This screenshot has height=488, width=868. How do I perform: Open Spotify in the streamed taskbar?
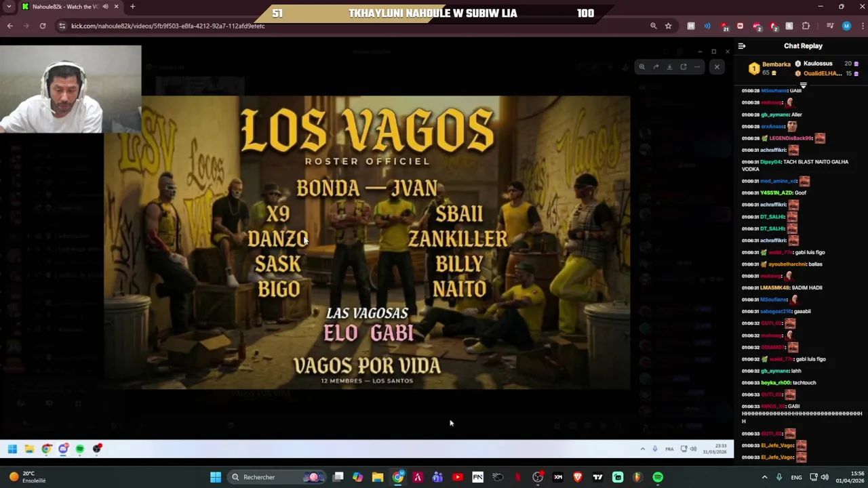80,449
